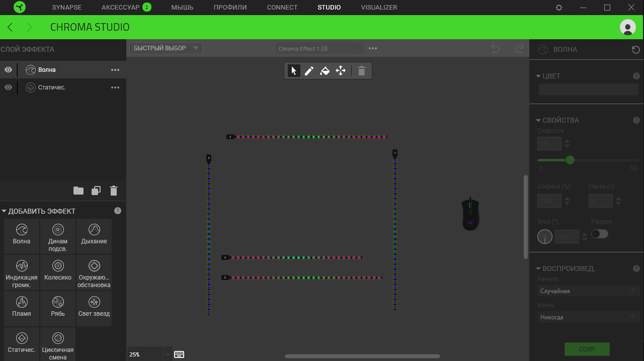Add the Свет звезд starlight effect
Image resolution: width=644 pixels, height=361 pixels.
(94, 308)
